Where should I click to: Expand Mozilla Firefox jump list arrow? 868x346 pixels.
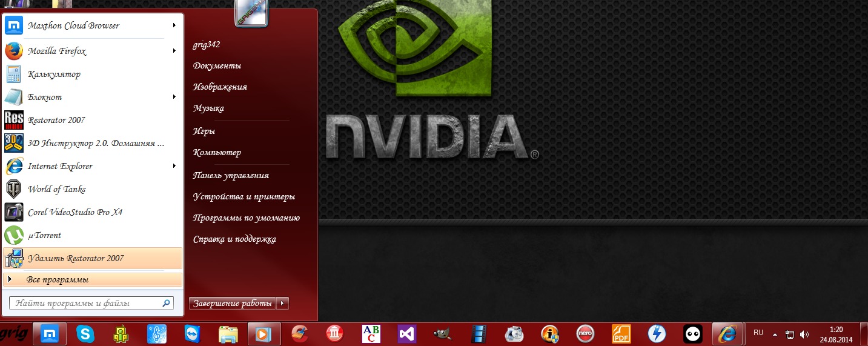coord(174,51)
